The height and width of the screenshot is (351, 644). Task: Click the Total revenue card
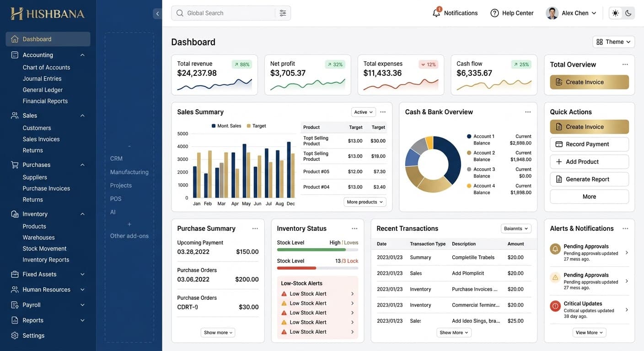[215, 75]
